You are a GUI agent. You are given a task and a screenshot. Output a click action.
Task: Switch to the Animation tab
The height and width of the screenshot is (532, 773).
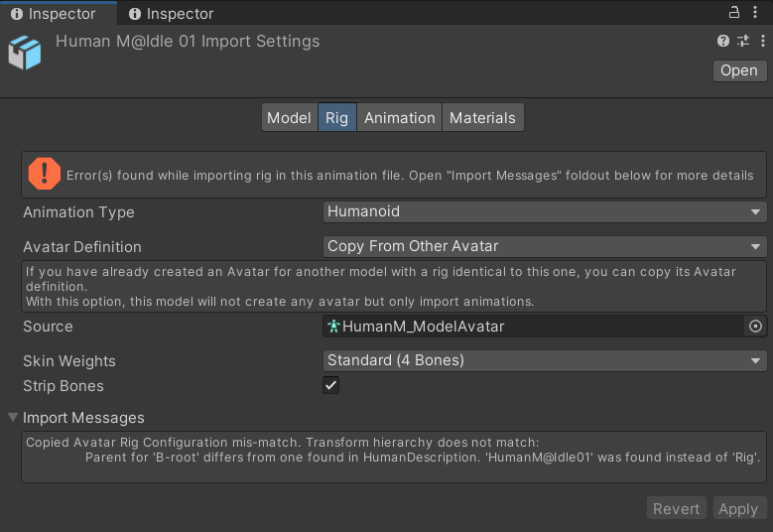click(399, 118)
